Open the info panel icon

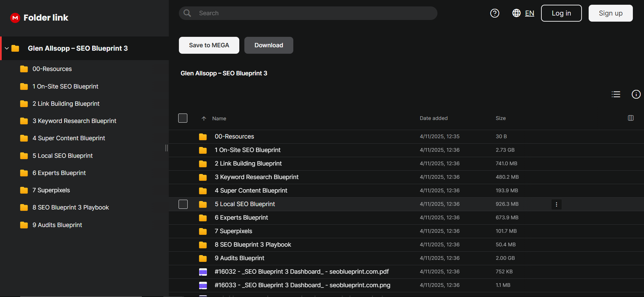636,94
